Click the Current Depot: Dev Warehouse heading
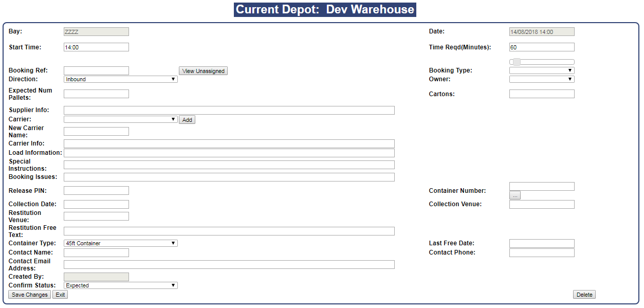This screenshot has width=644, height=308. tap(325, 10)
